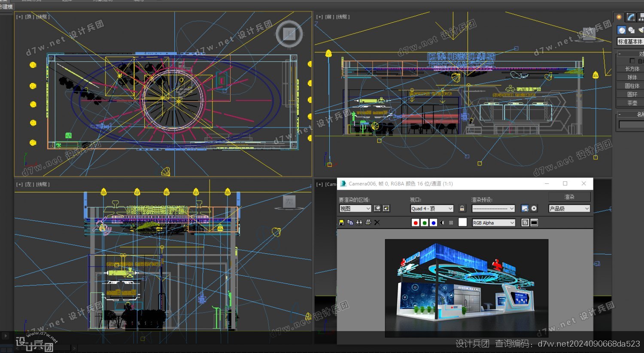644x353 pixels.
Task: Open RGB Alpha channel dropdown
Action: click(493, 222)
